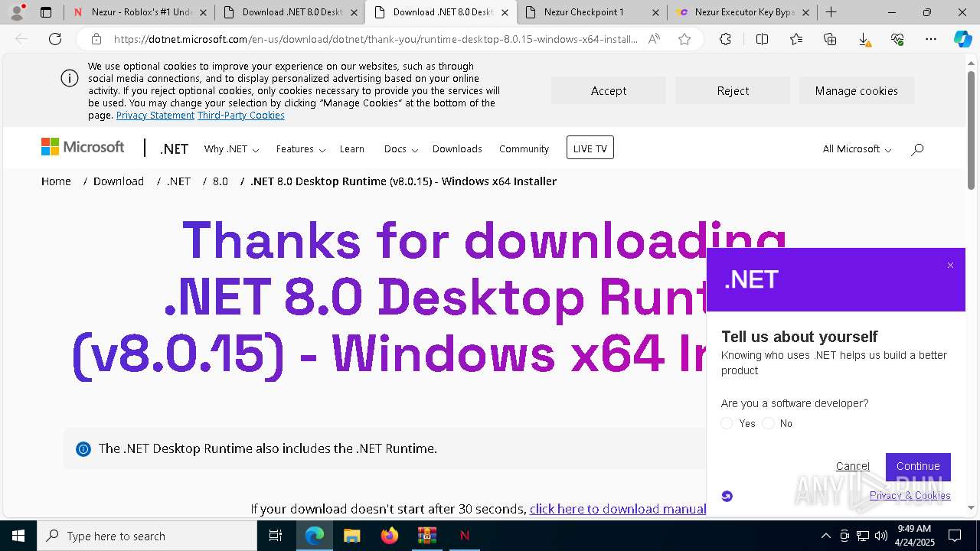This screenshot has width=980, height=551.
Task: Click the Microsoft logo
Action: [83, 147]
